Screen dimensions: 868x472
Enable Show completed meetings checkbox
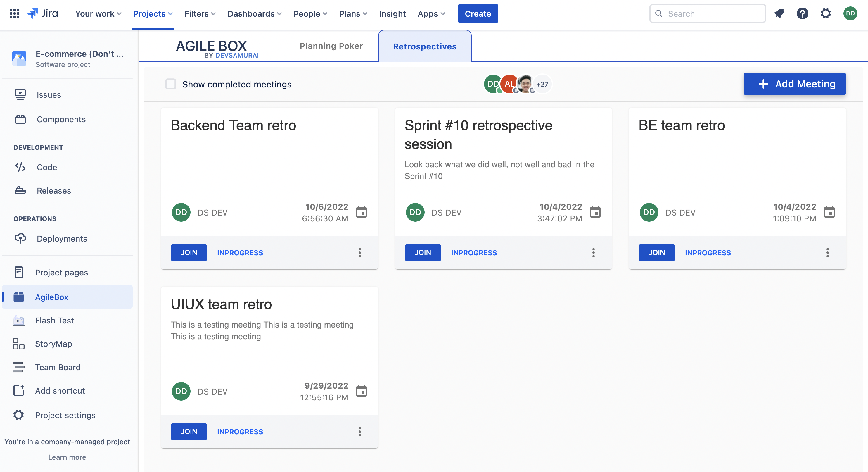[x=170, y=84]
